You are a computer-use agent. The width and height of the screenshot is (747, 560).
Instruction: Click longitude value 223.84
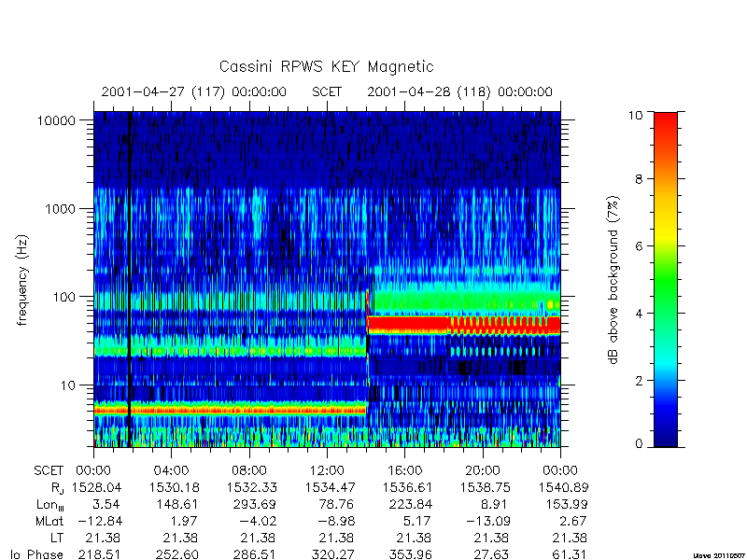tap(411, 504)
